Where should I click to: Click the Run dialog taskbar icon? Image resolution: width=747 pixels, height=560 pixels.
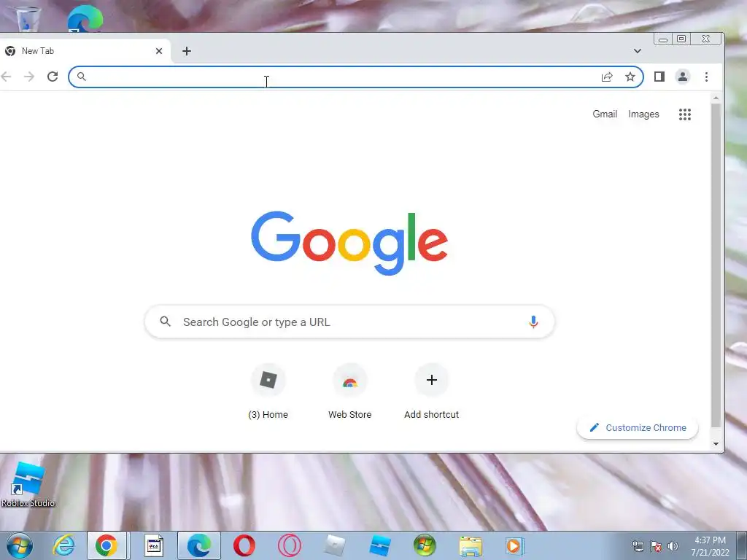pos(154,545)
